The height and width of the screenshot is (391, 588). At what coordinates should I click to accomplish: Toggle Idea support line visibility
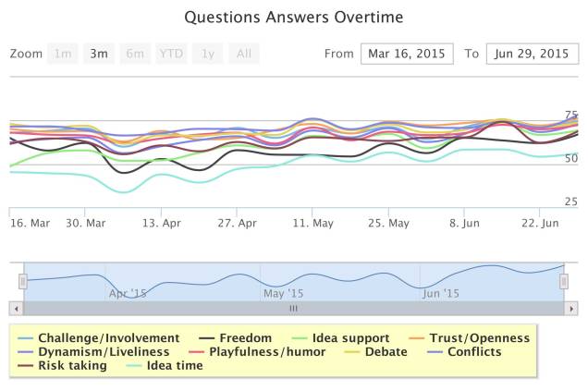tap(347, 338)
